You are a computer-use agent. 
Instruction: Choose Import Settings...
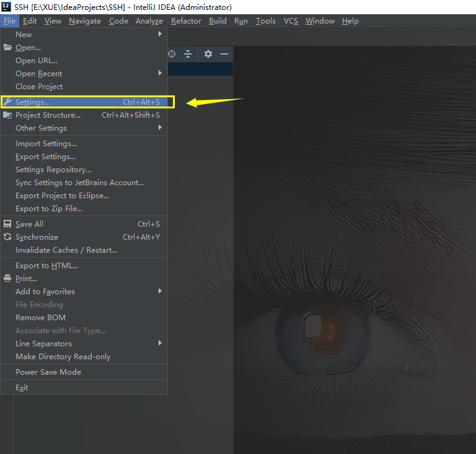tap(84, 144)
